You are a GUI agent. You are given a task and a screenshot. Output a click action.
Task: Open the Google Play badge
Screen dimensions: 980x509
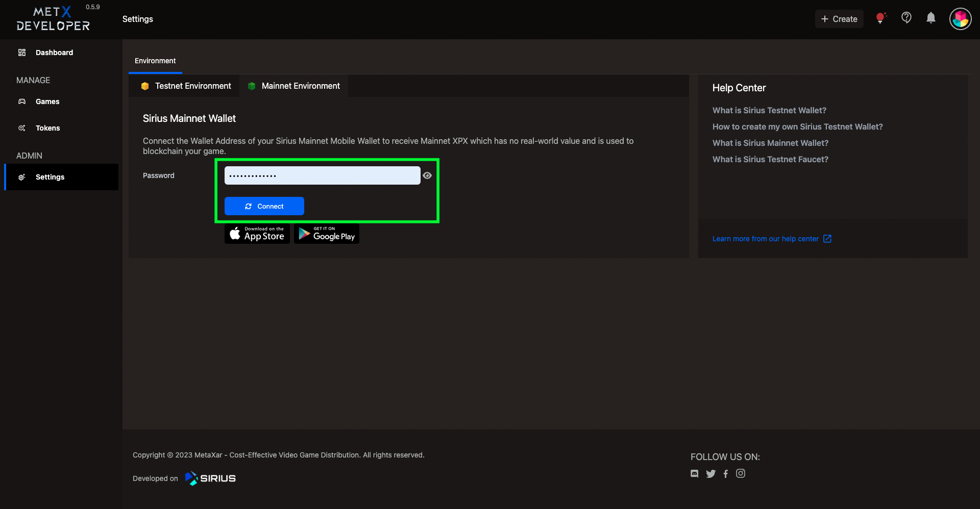[327, 234]
